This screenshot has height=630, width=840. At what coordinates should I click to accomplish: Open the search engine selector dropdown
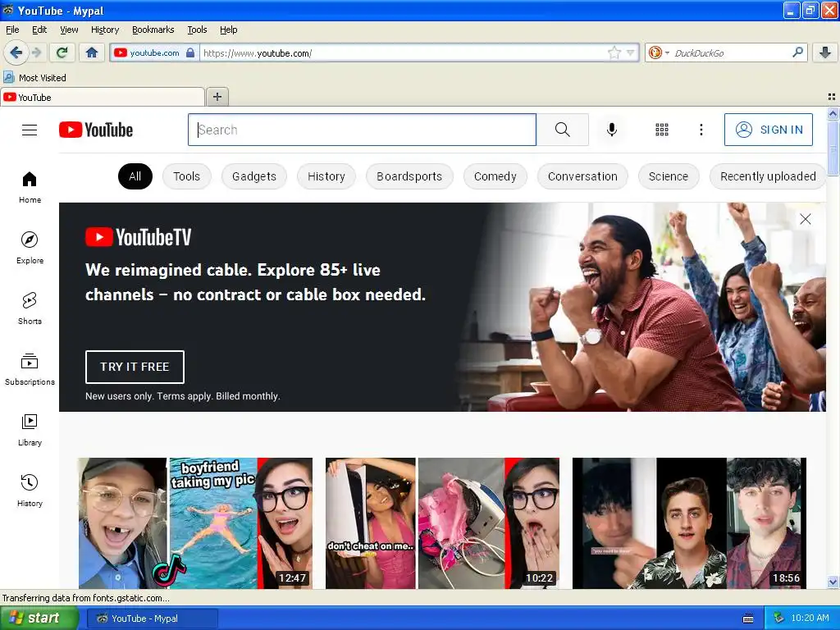click(659, 52)
